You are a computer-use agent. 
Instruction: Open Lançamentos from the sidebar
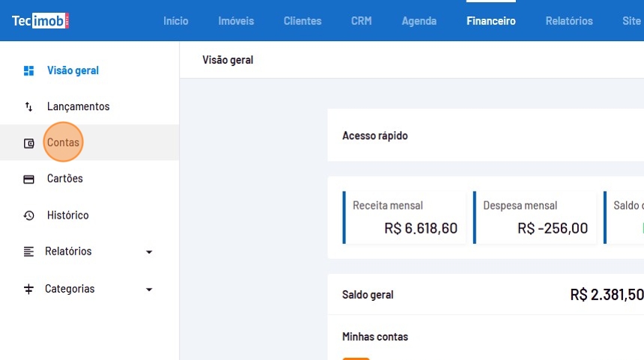click(78, 107)
